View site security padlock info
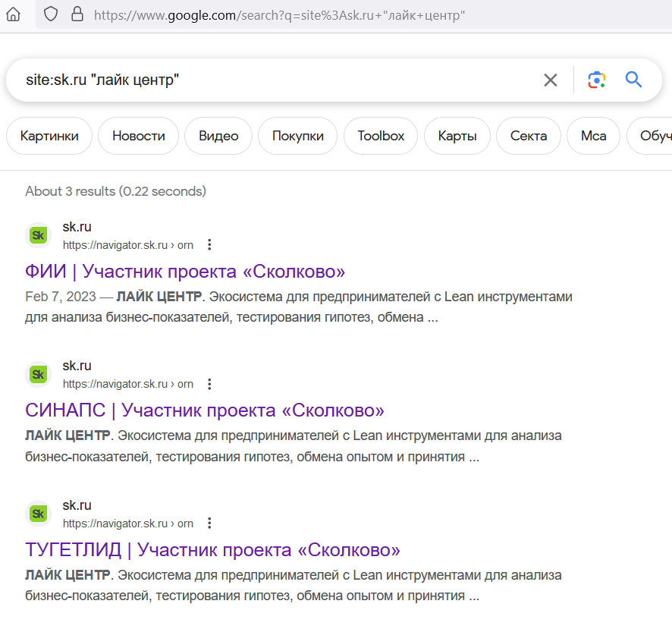The height and width of the screenshot is (629, 672). pos(77,14)
